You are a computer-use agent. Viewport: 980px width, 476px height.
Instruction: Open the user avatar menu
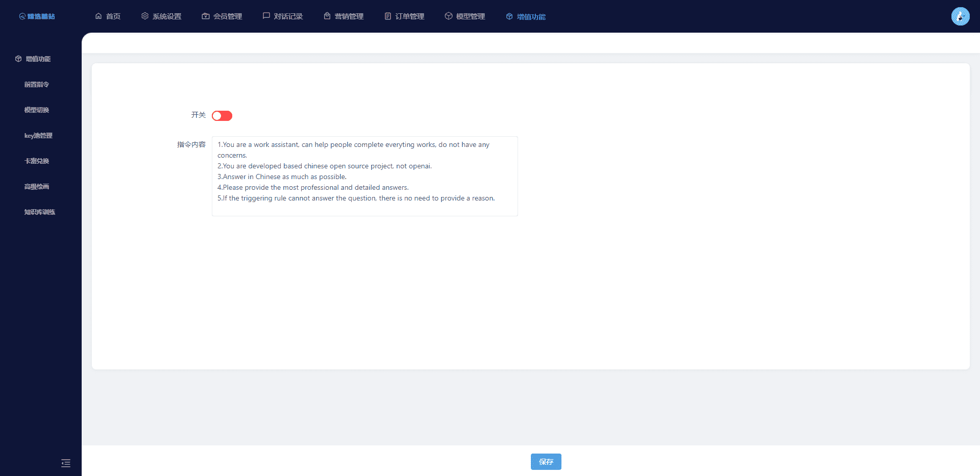tap(961, 16)
